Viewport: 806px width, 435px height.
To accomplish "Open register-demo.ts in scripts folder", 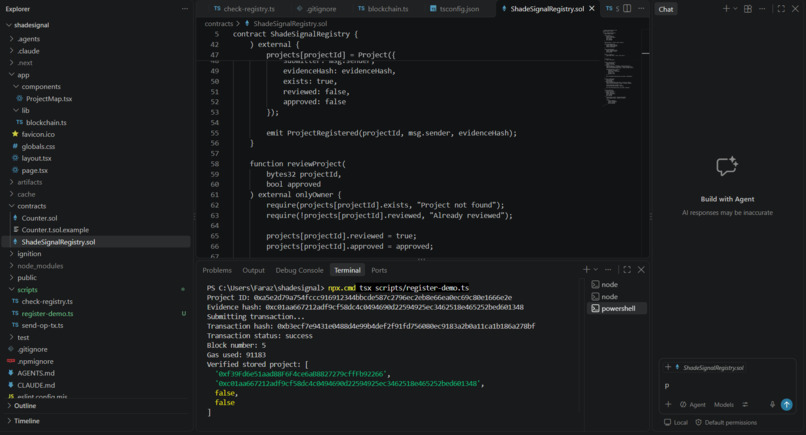I will (x=47, y=314).
